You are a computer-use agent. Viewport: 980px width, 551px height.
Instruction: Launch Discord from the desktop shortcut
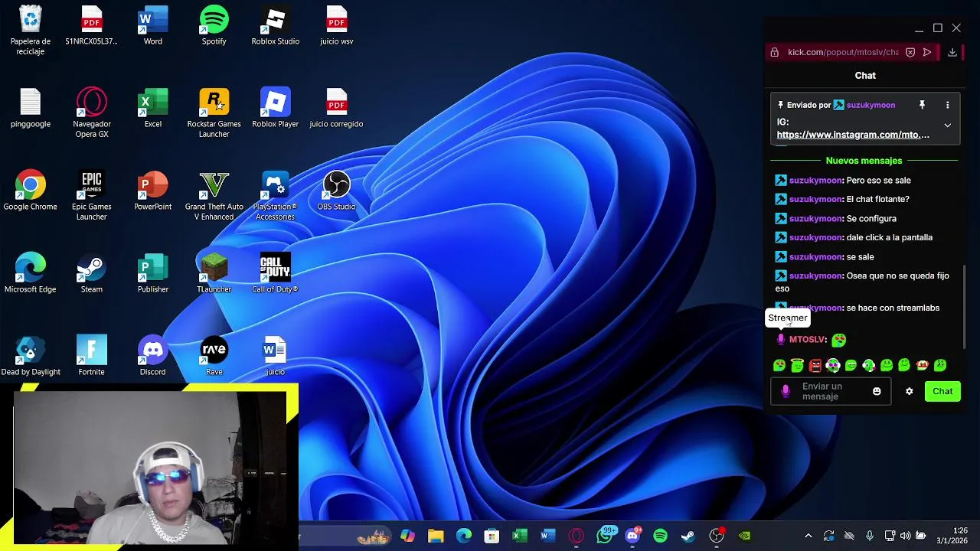tap(153, 357)
